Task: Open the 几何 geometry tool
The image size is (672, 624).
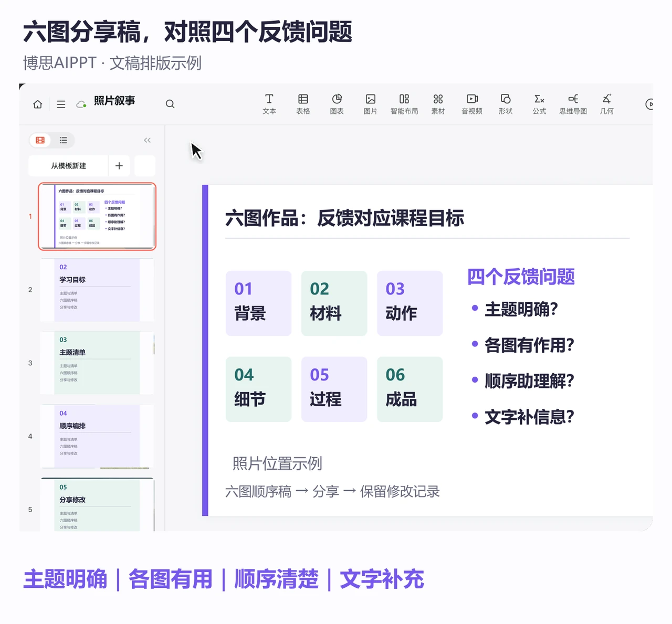Action: pyautogui.click(x=607, y=104)
